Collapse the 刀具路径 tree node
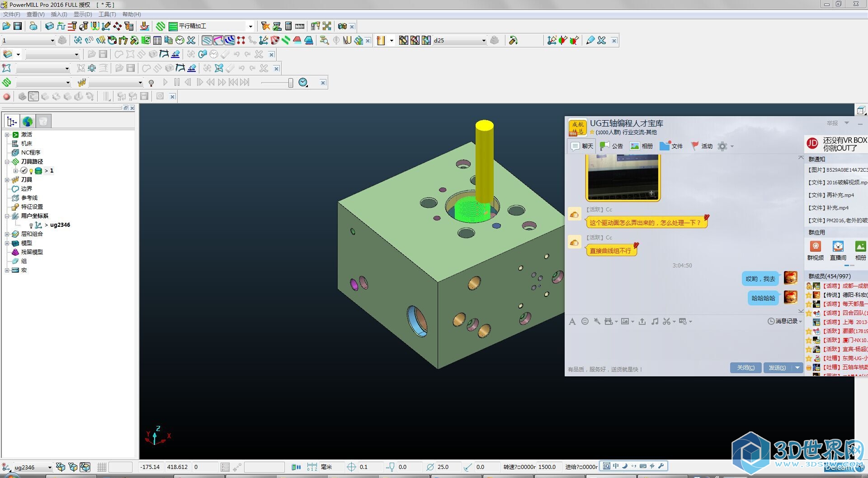Image resolution: width=868 pixels, height=478 pixels. pyautogui.click(x=7, y=162)
